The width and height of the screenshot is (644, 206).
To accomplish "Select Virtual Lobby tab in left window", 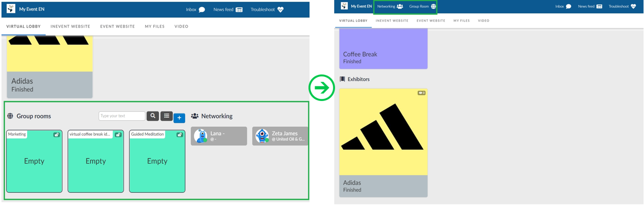I will [x=24, y=26].
